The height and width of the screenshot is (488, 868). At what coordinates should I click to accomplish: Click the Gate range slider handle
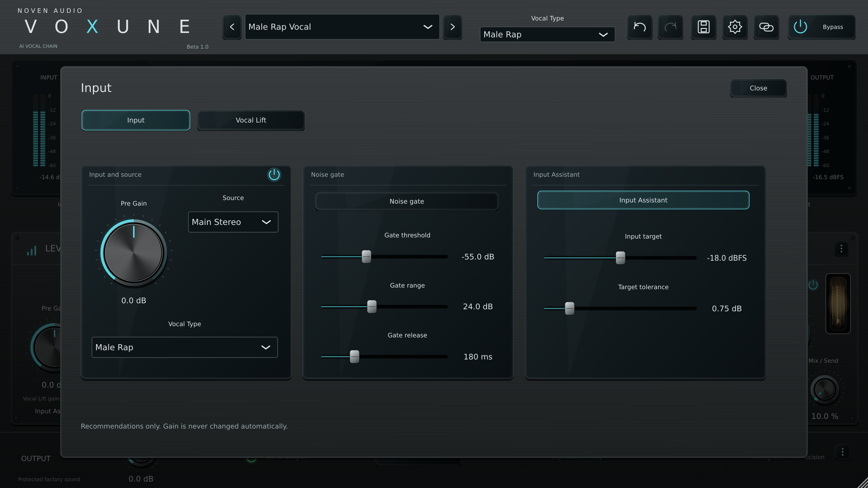372,306
